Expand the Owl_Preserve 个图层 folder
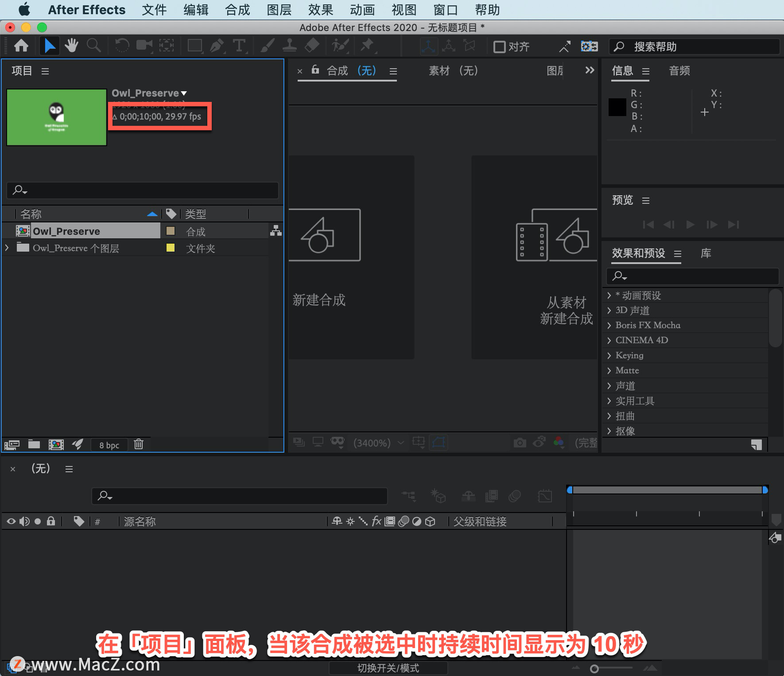The width and height of the screenshot is (784, 676). point(7,248)
